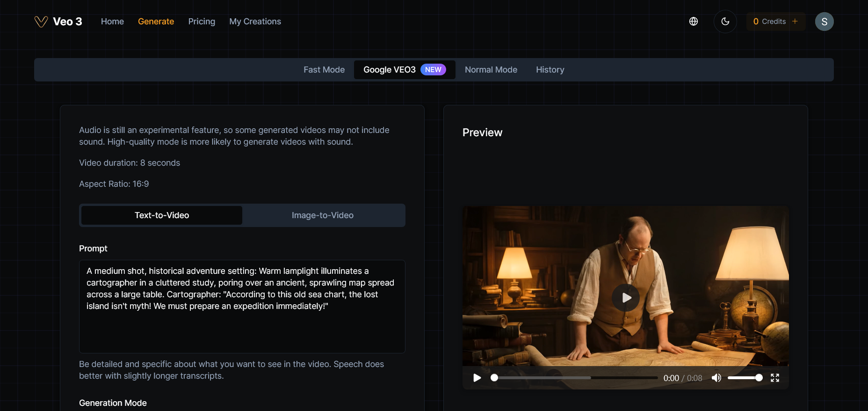Screen dimensions: 868x411
Task: Open the language globe selector
Action: 694,22
